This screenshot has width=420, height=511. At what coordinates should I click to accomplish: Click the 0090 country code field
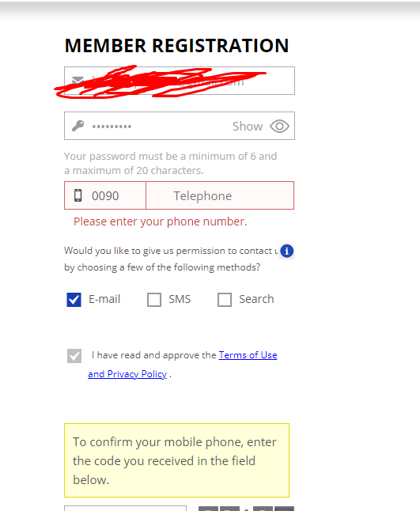[105, 195]
